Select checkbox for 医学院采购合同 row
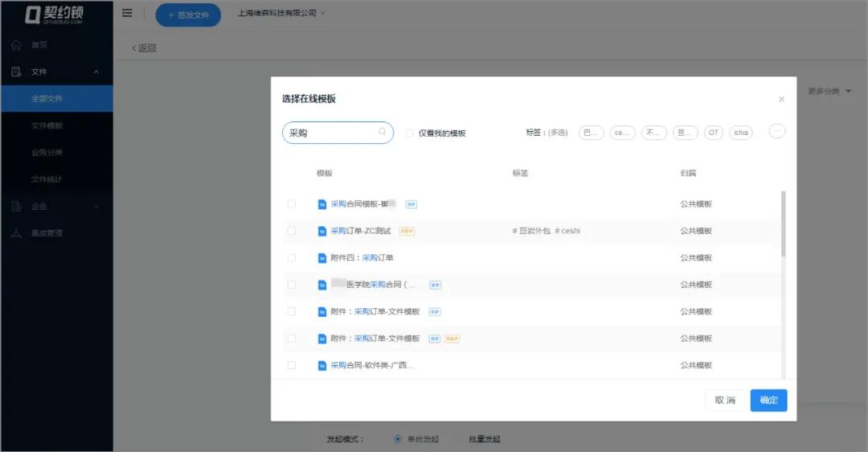The height and width of the screenshot is (452, 868). (292, 284)
